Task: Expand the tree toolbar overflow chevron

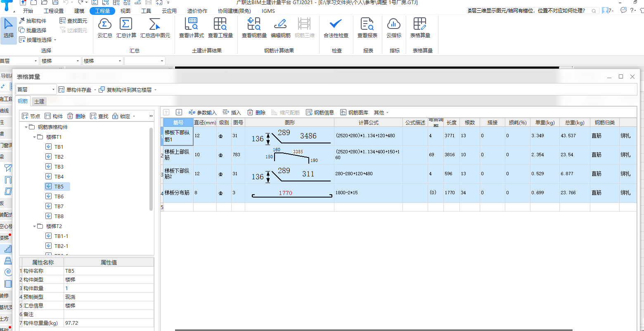Action: tap(151, 117)
